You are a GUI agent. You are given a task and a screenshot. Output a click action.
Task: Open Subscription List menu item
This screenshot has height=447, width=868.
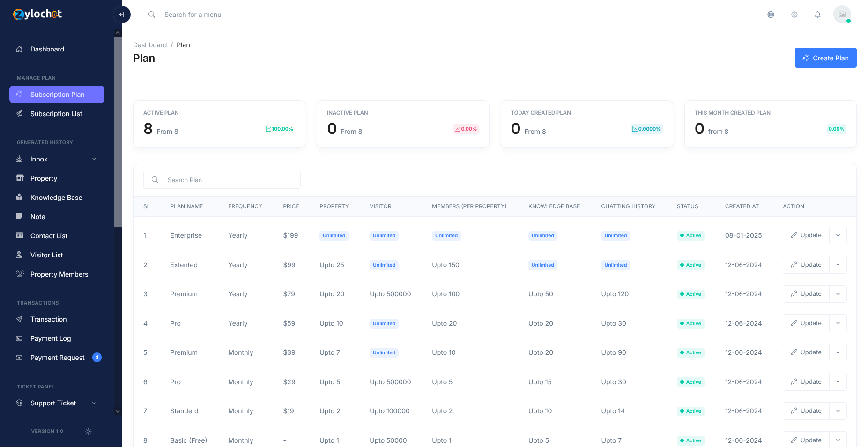pyautogui.click(x=57, y=114)
